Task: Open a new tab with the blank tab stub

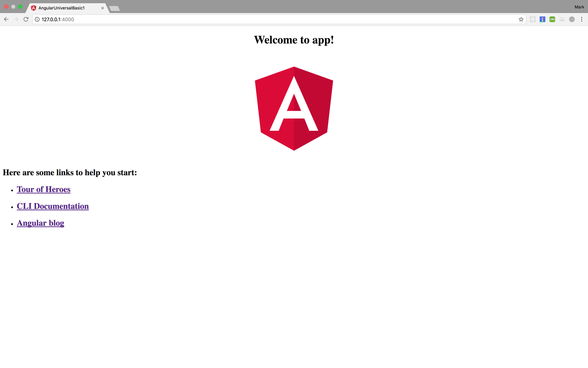Action: [114, 8]
